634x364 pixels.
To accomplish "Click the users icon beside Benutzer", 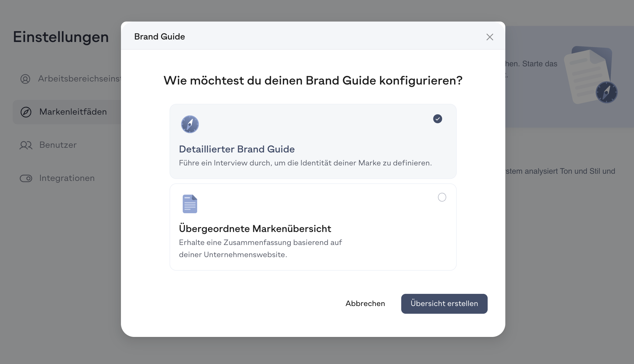I will (x=26, y=145).
